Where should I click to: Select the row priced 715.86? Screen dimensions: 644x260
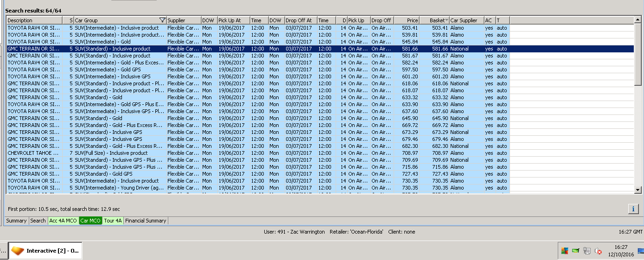(x=258, y=167)
